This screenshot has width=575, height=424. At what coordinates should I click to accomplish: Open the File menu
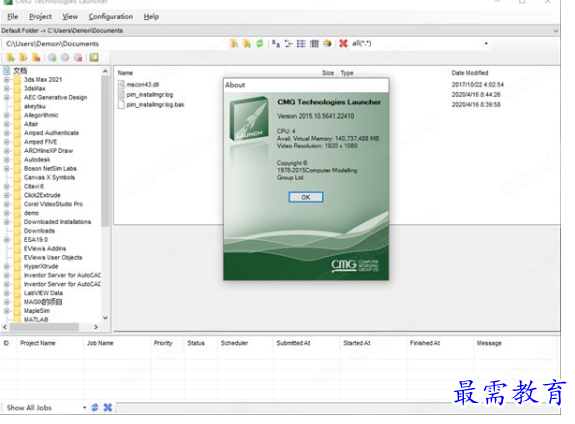tap(12, 17)
